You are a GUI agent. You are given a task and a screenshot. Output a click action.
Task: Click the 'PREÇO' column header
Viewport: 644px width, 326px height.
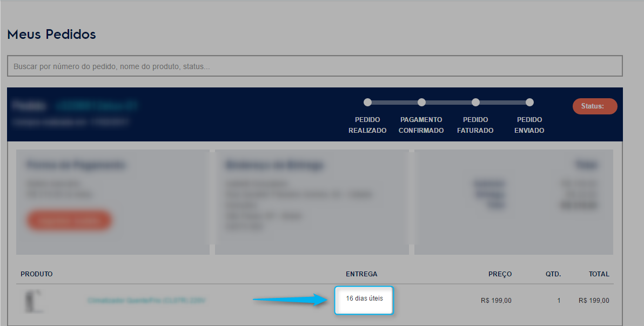coord(500,274)
